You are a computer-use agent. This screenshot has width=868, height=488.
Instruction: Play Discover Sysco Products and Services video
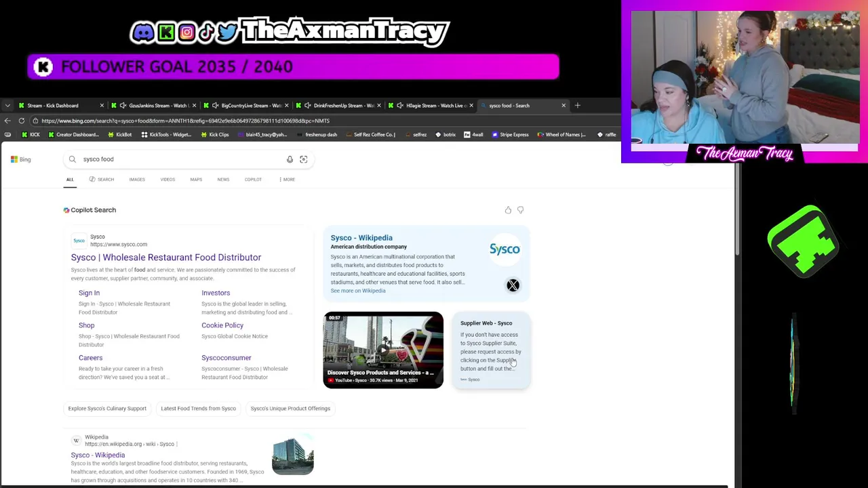tap(383, 350)
